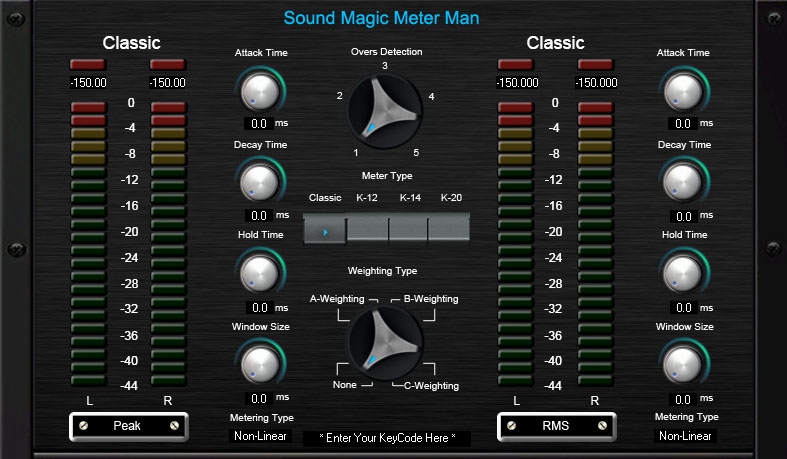Choose the A-Weighting label
This screenshot has height=459, width=787.
337,299
